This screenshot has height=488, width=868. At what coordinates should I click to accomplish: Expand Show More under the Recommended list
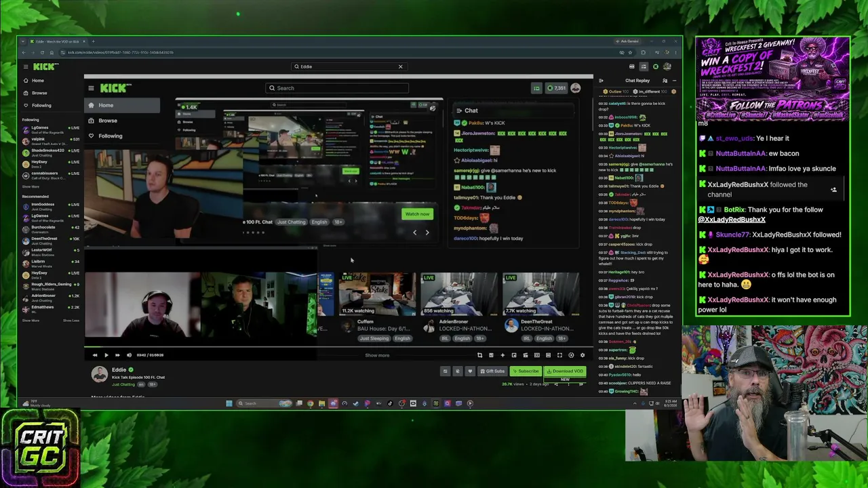(31, 321)
